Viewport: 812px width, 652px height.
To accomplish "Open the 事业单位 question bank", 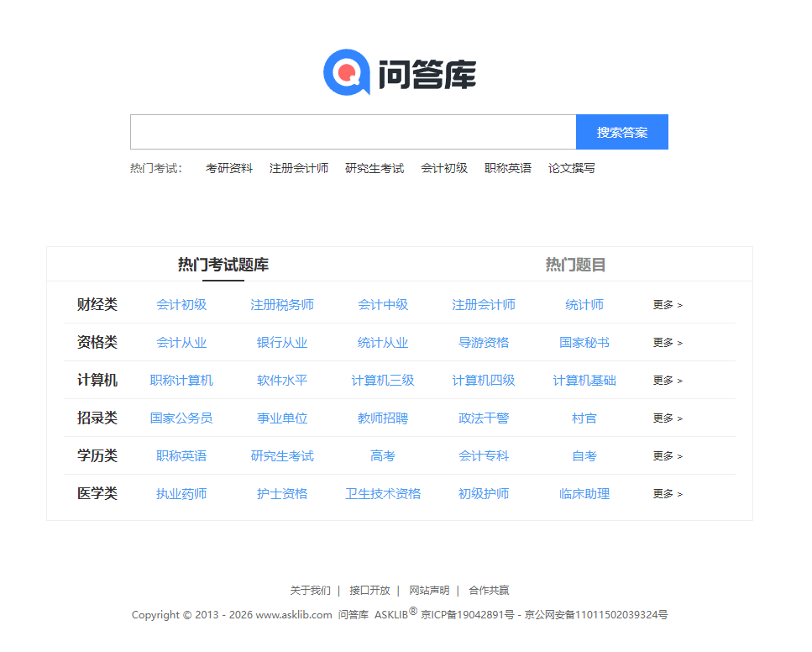I will tap(282, 418).
